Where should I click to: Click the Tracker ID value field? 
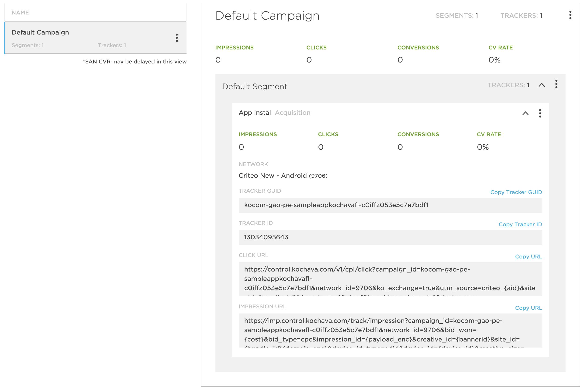pos(390,237)
